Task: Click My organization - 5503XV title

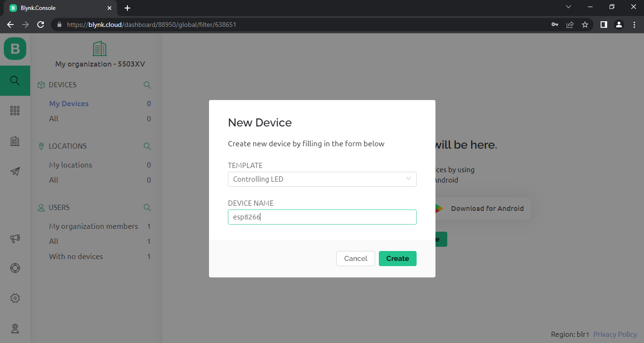Action: (100, 64)
